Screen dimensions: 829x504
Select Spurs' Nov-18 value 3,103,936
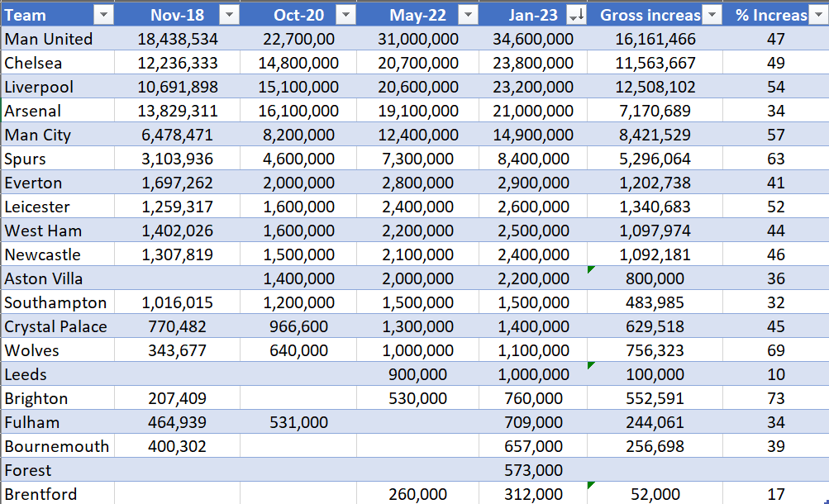(177, 159)
